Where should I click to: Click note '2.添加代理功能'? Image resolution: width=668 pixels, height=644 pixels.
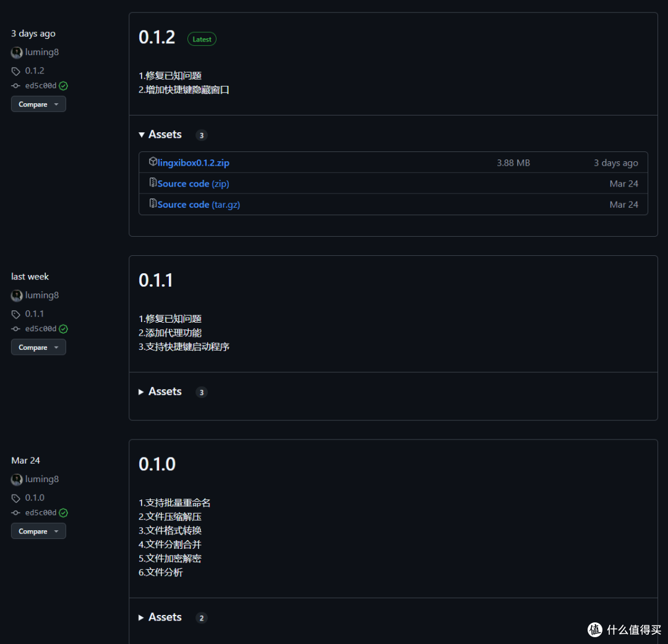coord(170,333)
